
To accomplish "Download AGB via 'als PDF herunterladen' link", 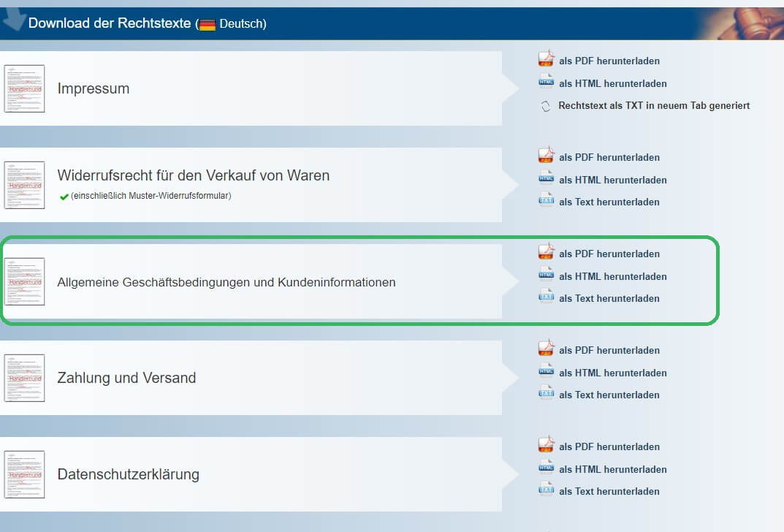I will [609, 254].
